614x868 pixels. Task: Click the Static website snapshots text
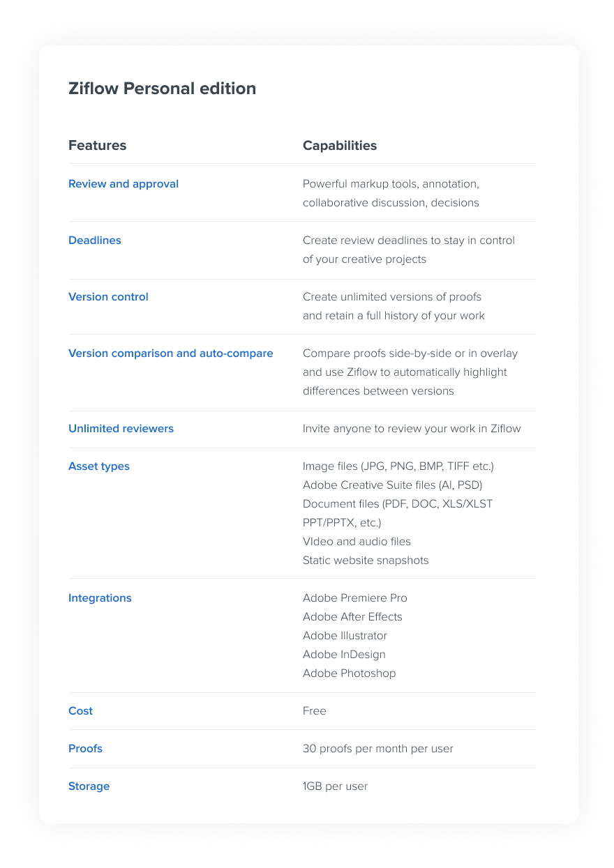click(x=366, y=561)
